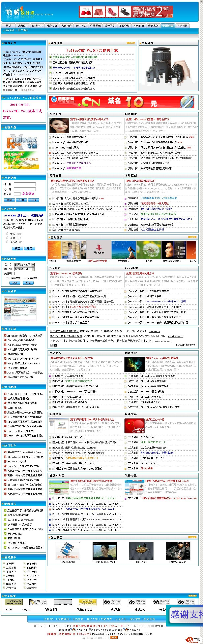Open the 按标题(名称) type dropdown
The width and height of the screenshot is (203, 644).
[x=24, y=269]
